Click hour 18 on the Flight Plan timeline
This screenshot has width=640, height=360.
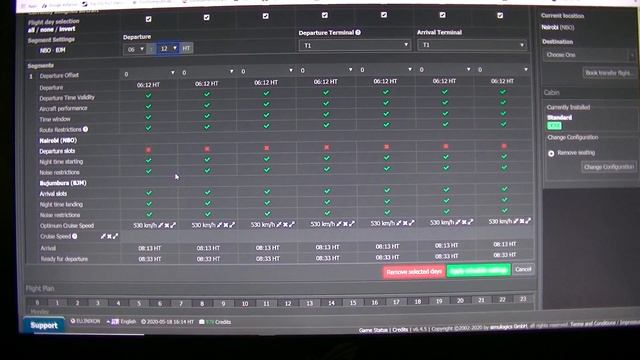(418, 302)
